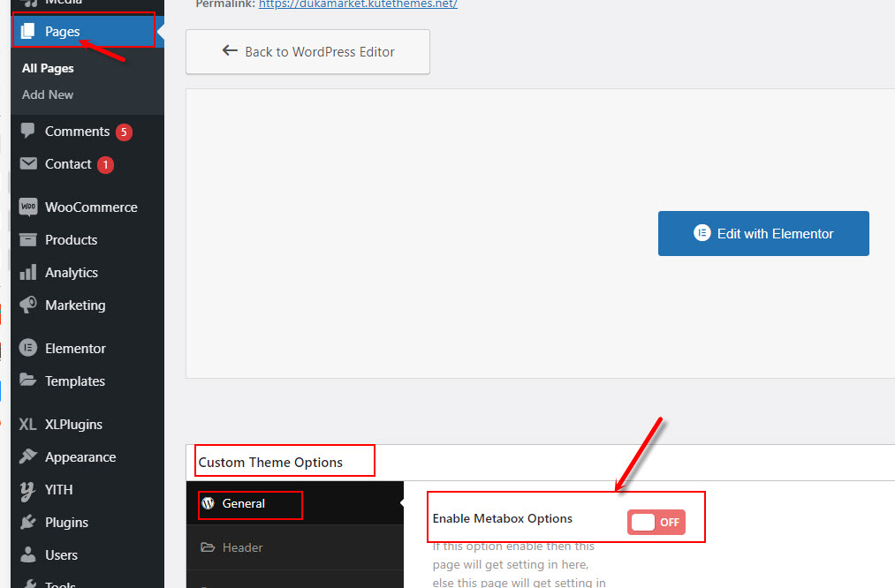
Task: Click the Pages menu icon
Action: [x=27, y=32]
